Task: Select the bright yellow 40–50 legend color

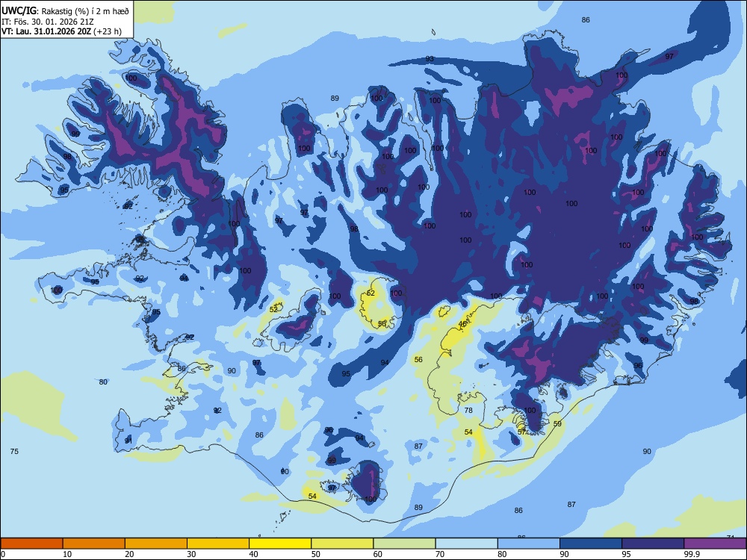Action: click(280, 544)
